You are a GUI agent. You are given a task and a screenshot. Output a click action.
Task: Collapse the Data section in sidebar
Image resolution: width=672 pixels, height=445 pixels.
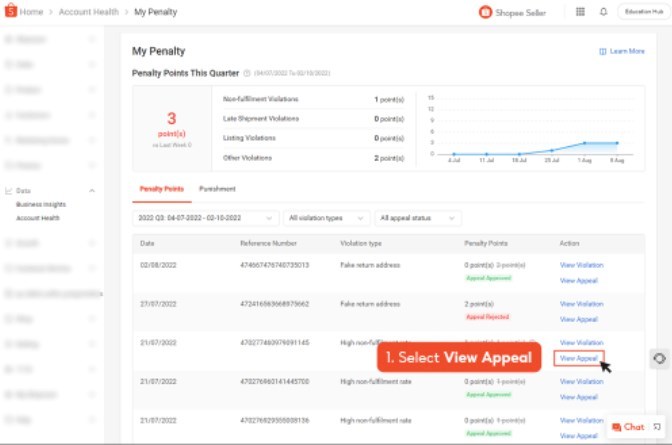coord(92,190)
